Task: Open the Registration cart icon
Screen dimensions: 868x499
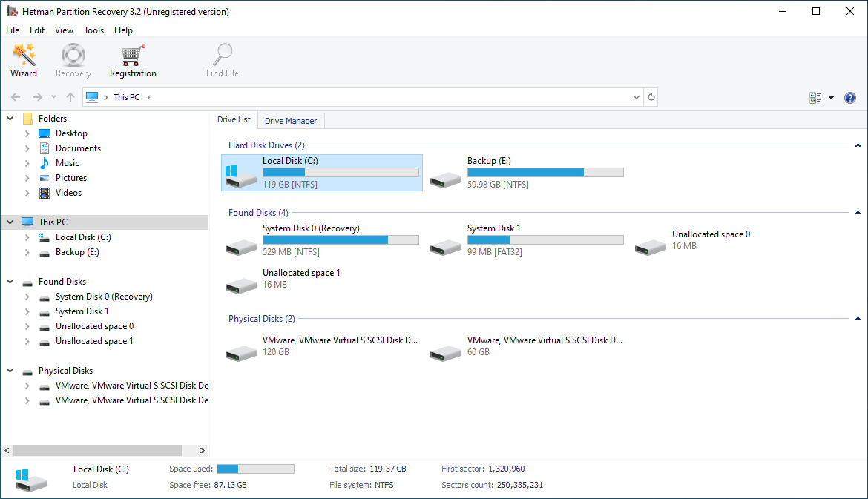Action: pos(133,61)
